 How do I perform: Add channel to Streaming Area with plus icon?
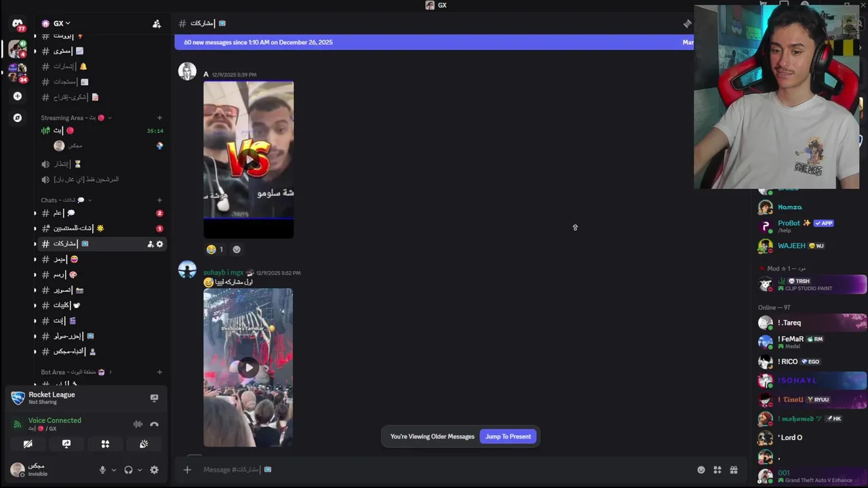[x=159, y=118]
